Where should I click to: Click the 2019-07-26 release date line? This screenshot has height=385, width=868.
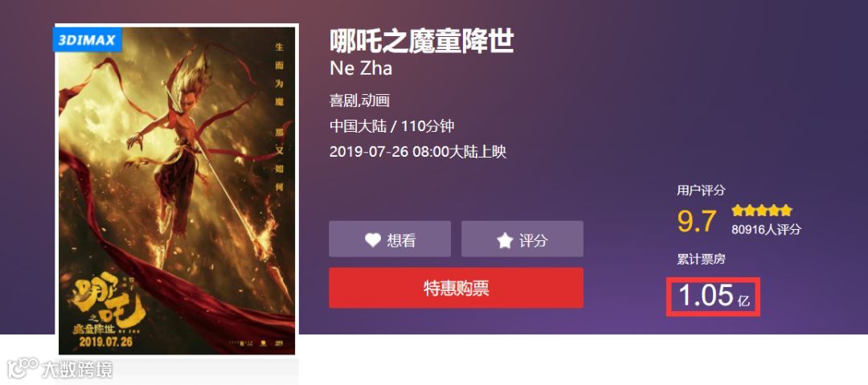coord(418,152)
